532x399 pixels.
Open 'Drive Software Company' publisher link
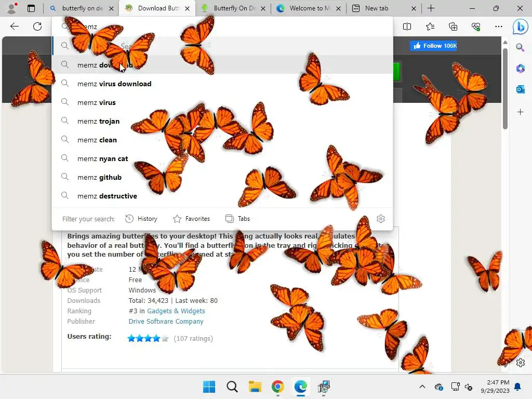(x=166, y=321)
